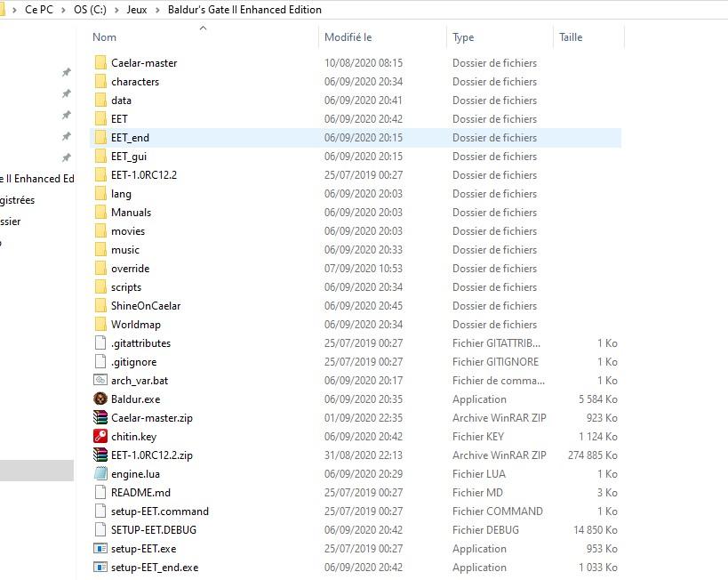Click the Fichier GITIGNORE type cell

tap(495, 361)
